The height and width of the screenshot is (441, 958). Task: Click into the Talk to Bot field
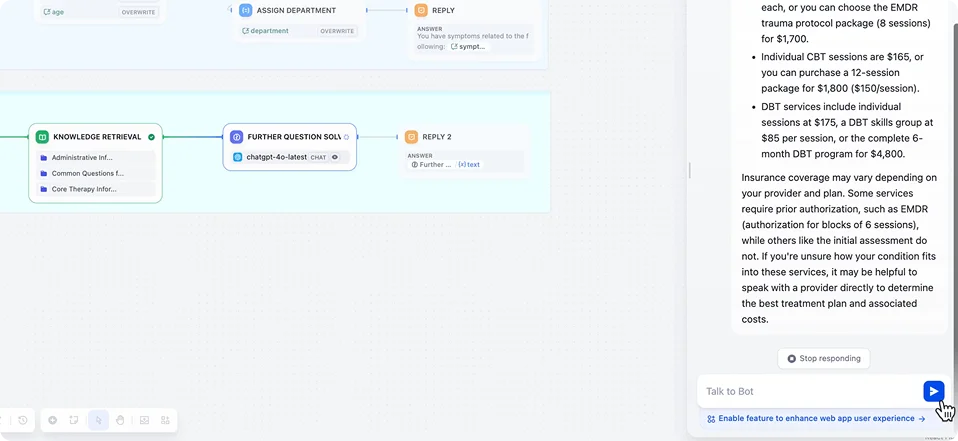coord(808,391)
